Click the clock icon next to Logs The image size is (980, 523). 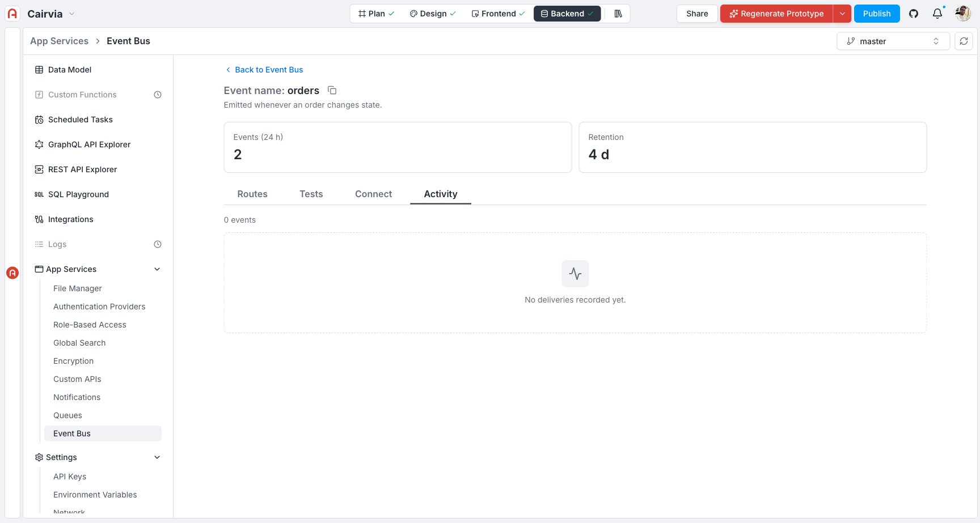(x=158, y=244)
